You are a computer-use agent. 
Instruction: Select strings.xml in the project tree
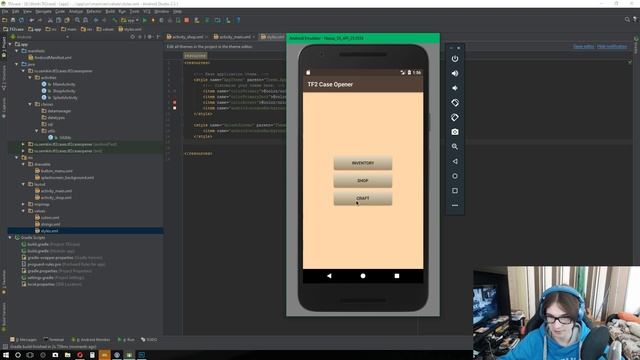pyautogui.click(x=50, y=224)
